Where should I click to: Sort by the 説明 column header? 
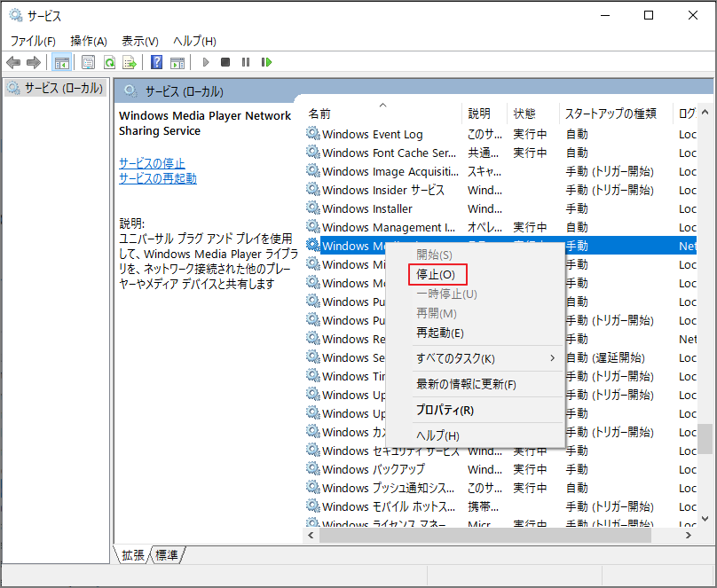[x=485, y=114]
